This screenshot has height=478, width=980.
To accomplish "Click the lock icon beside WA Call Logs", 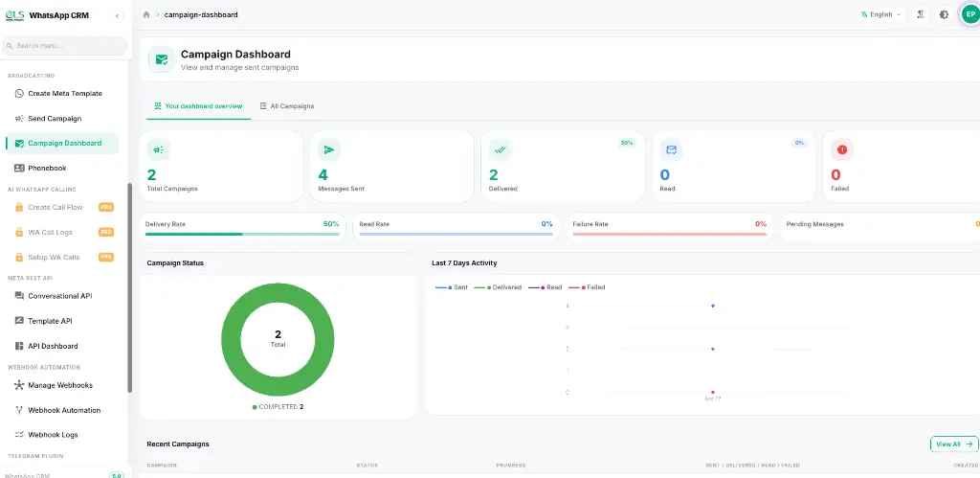I will (x=19, y=232).
